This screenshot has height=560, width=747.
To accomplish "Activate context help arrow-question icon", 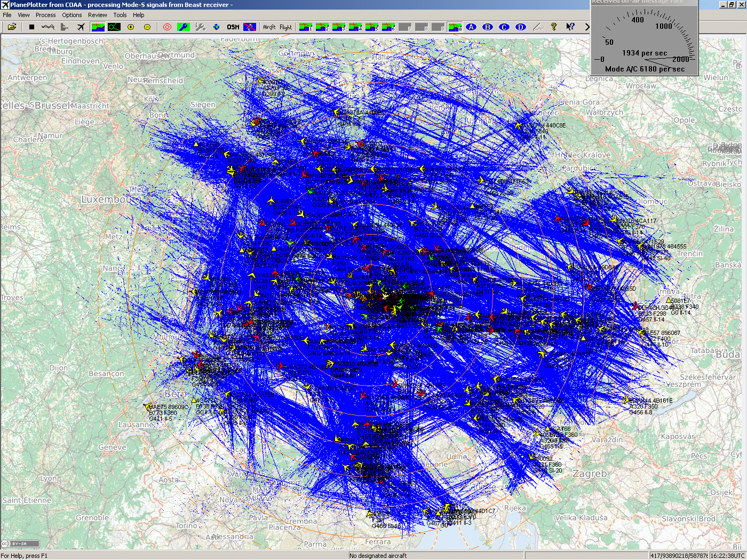I will click(x=570, y=27).
